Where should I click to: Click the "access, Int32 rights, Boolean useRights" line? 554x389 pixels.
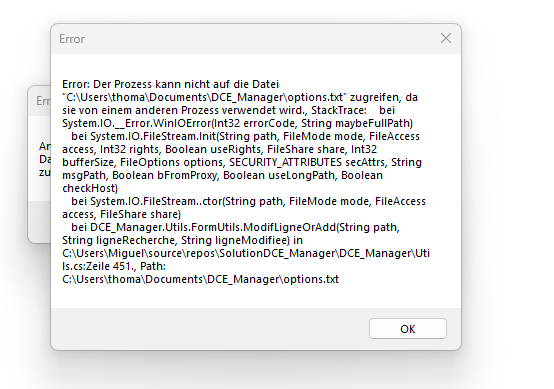click(x=219, y=149)
